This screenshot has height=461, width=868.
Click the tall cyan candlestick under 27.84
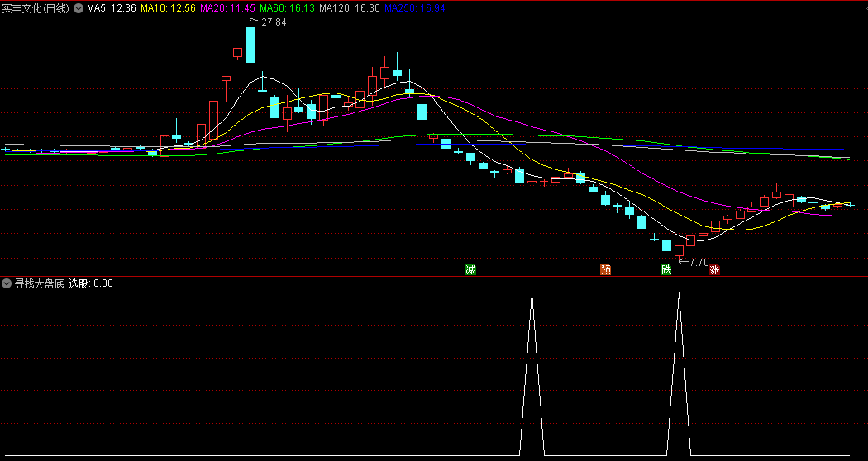[x=250, y=45]
